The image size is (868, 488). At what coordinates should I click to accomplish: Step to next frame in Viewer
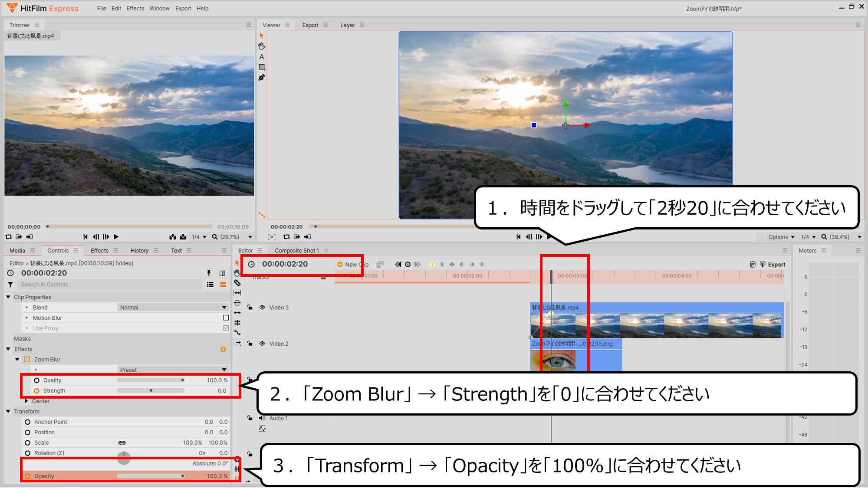(539, 237)
